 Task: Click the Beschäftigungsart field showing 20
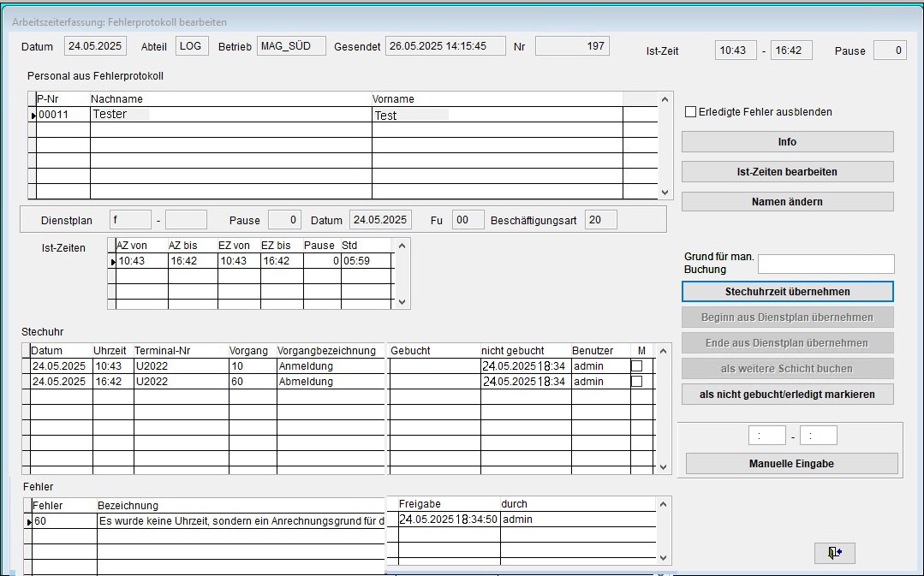(x=601, y=220)
